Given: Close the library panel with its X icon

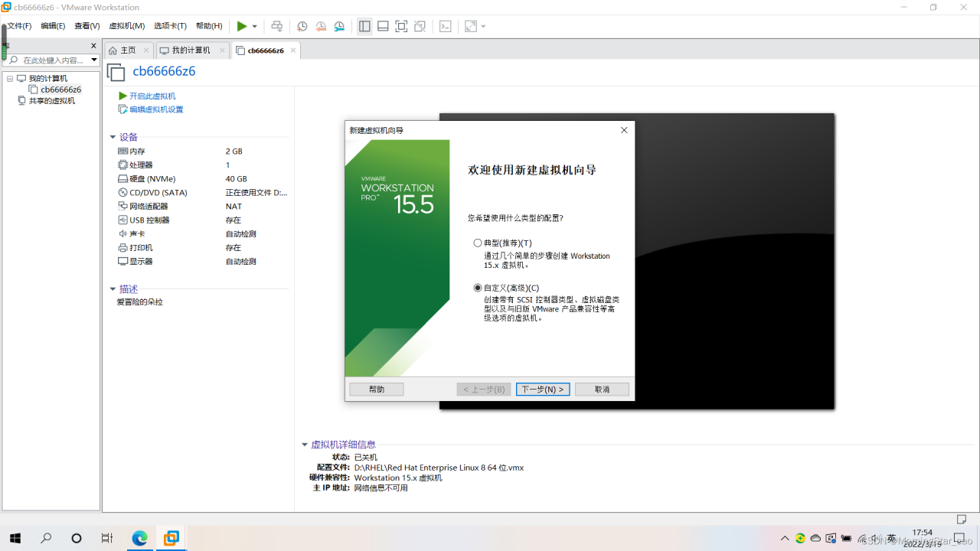Looking at the screenshot, I should pyautogui.click(x=94, y=46).
